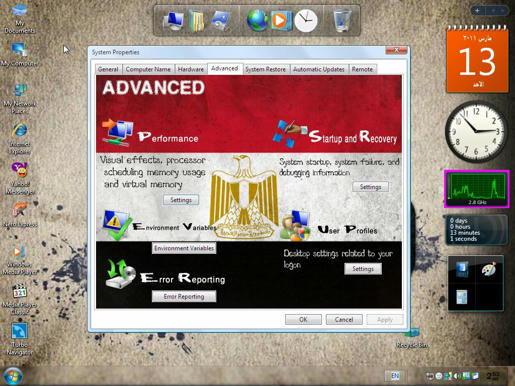Switch to the Hardware tab
515x386 pixels.
191,69
